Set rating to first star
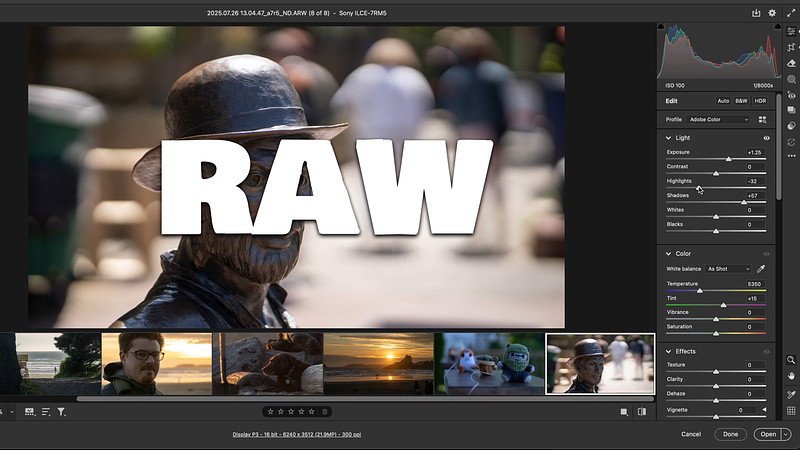This screenshot has width=800, height=450. tap(270, 412)
